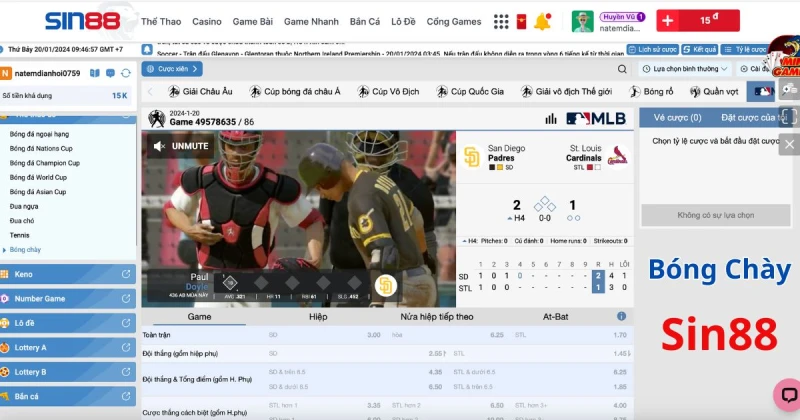Open Bóng đá ngoại hạng link
The image size is (800, 420).
point(39,134)
